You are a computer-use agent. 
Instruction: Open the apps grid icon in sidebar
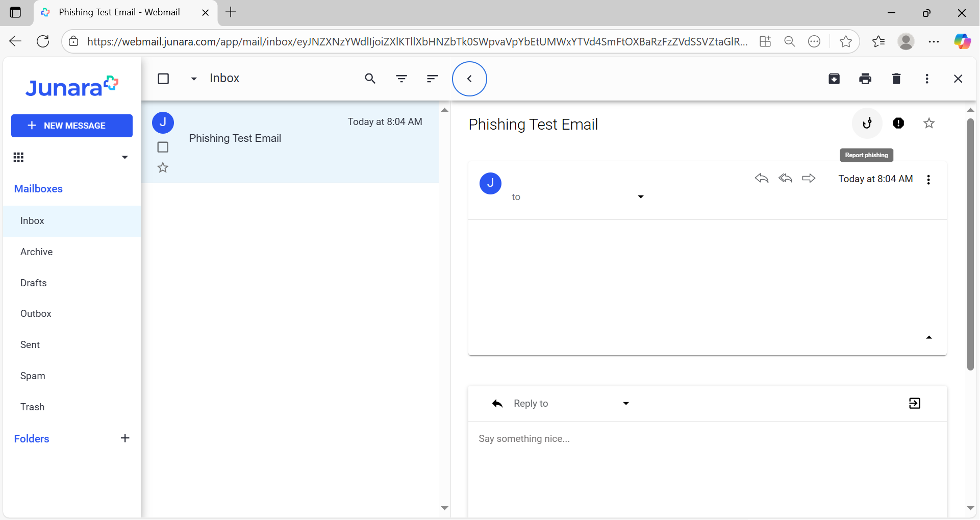pos(18,157)
